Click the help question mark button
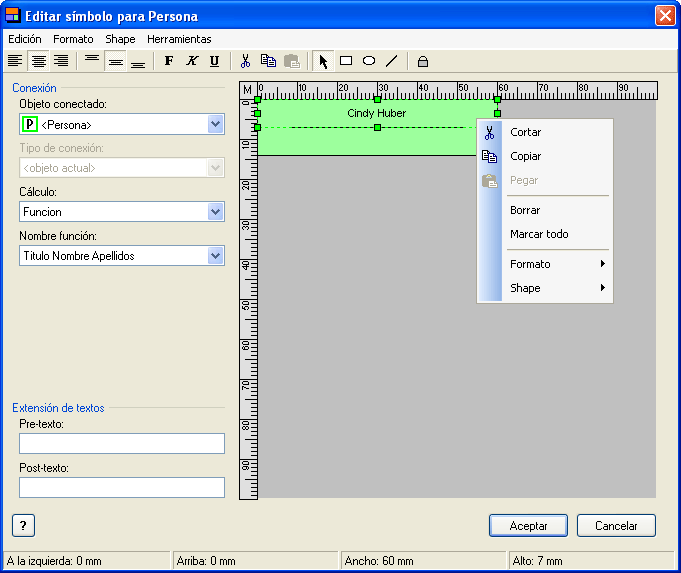This screenshot has height=573, width=681. coord(23,526)
